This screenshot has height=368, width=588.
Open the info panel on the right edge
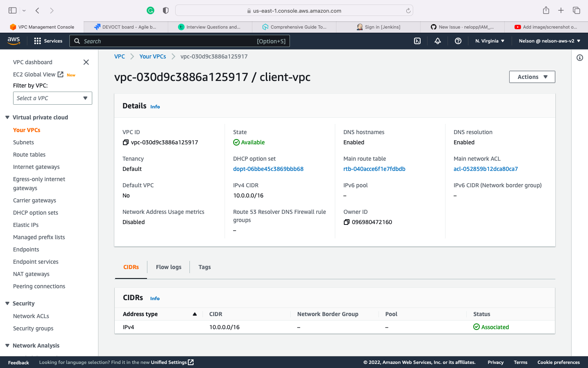579,58
